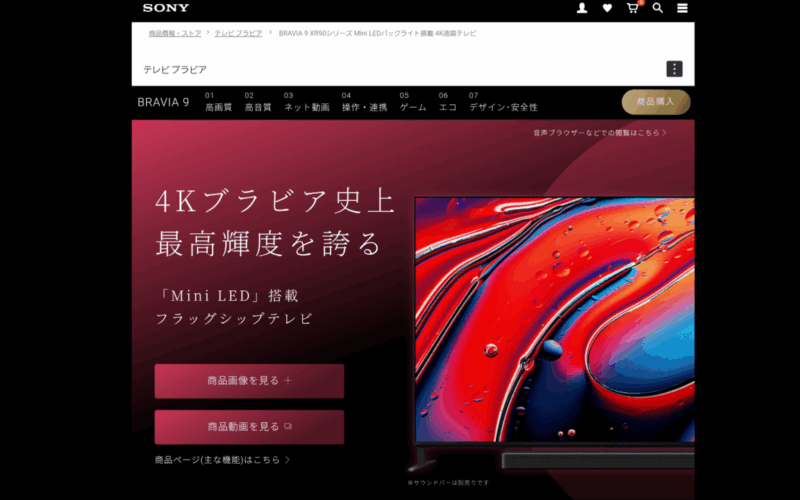Select the 06 エコ tab
The image size is (800, 500).
point(447,102)
